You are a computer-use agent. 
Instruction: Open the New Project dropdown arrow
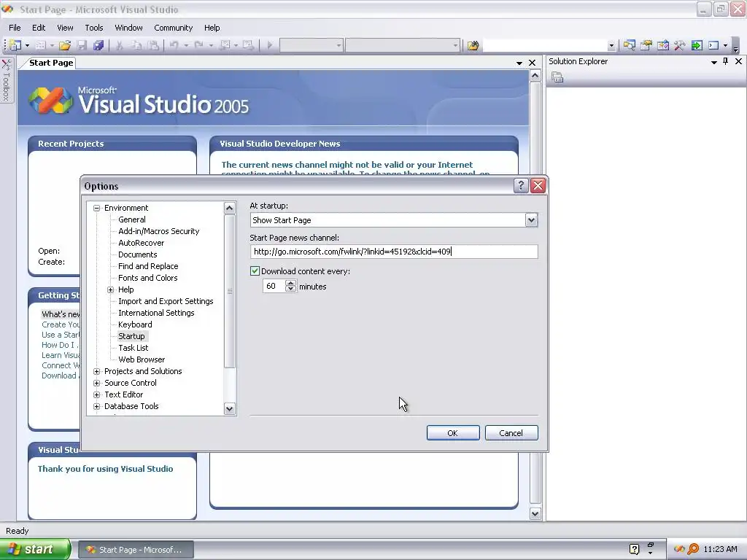pyautogui.click(x=27, y=46)
